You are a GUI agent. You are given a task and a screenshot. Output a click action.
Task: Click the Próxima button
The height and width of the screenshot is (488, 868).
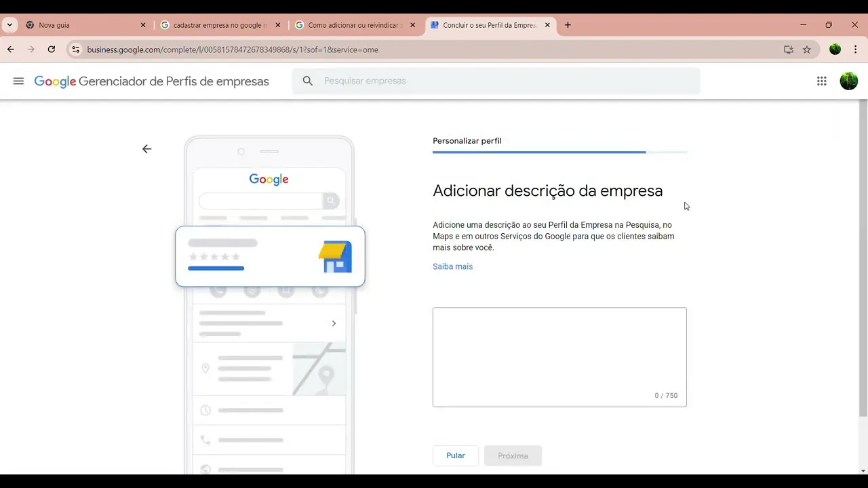point(513,455)
